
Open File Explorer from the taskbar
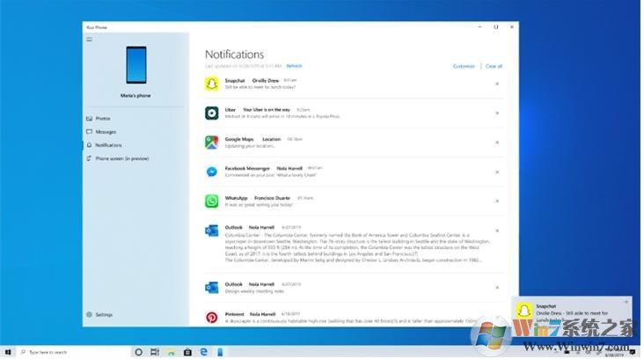(171, 352)
